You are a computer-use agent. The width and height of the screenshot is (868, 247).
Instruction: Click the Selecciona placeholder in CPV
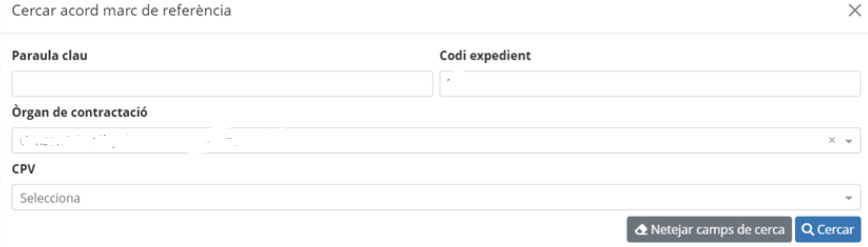50,198
